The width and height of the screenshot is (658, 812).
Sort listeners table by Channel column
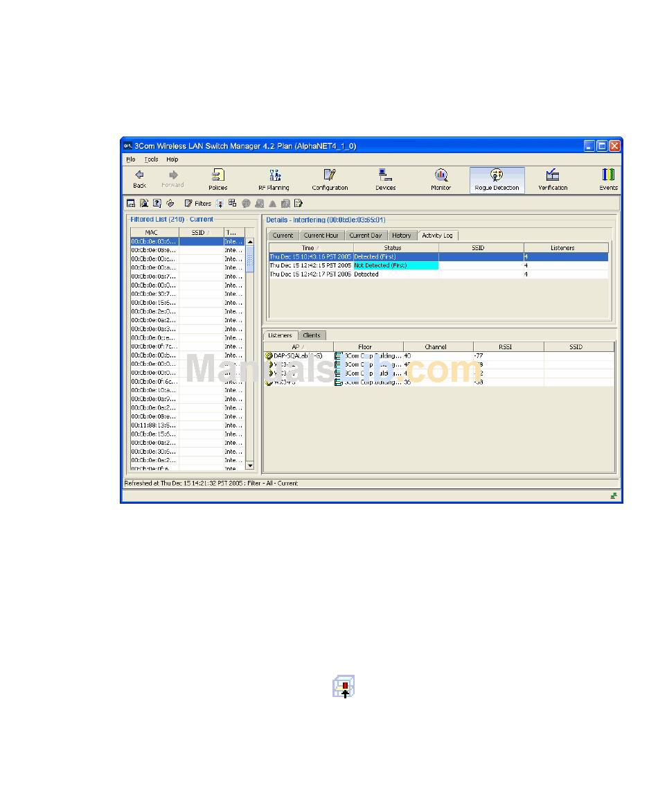tap(438, 347)
